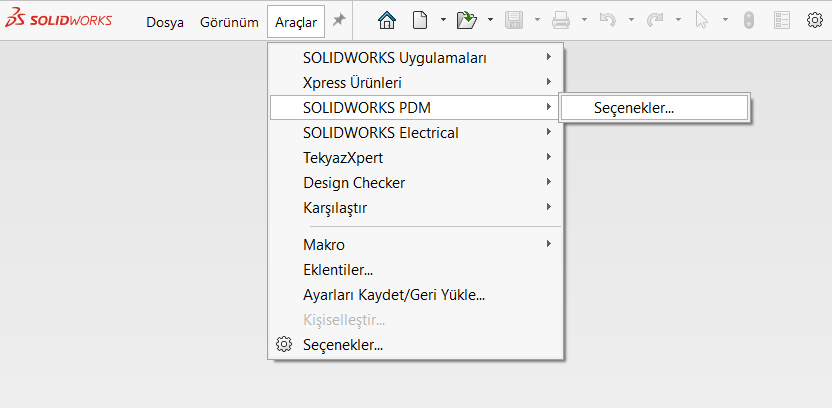This screenshot has height=408, width=832.
Task: Click Seçenekler... in the PDM submenu
Action: [654, 108]
